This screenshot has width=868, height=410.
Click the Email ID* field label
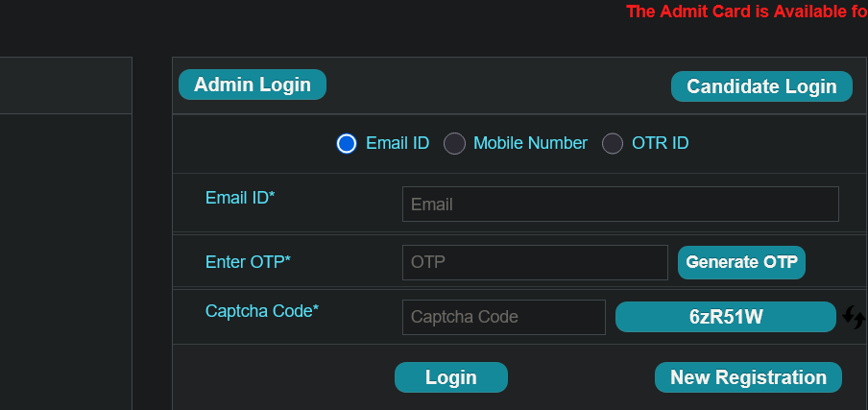click(x=240, y=198)
